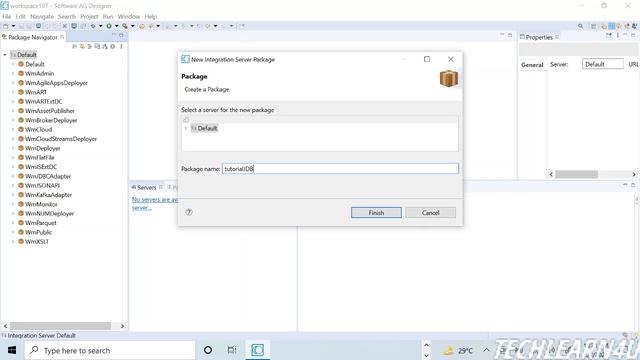Open the Windows Start menu
Screen dimensions: 640x360
point(12,350)
